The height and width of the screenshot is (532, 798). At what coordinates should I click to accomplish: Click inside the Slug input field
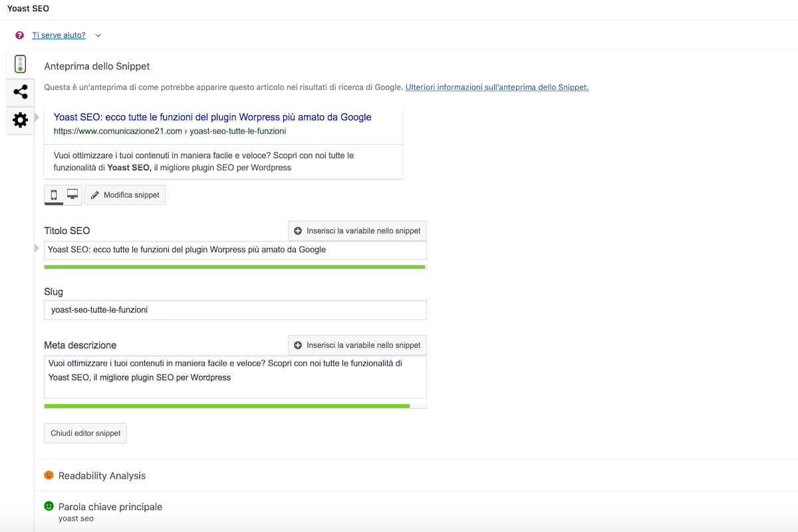[235, 310]
